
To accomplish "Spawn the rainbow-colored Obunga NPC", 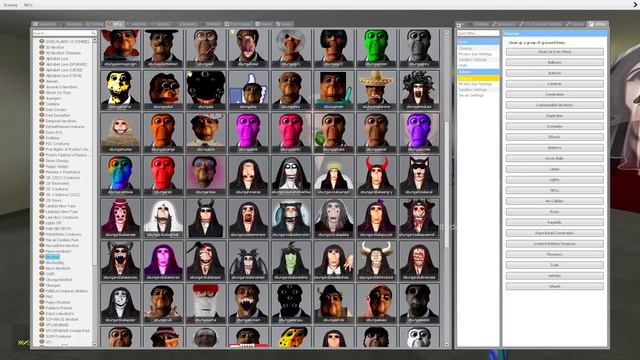I will click(120, 175).
